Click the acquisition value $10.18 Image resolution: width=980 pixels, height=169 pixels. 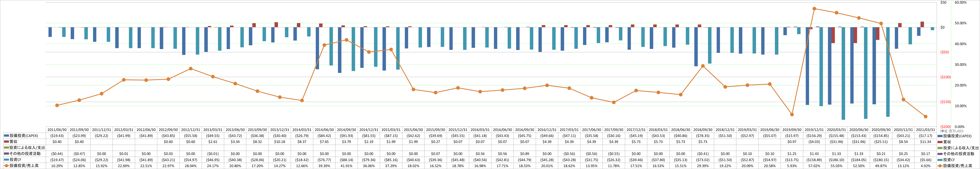[x=280, y=142]
